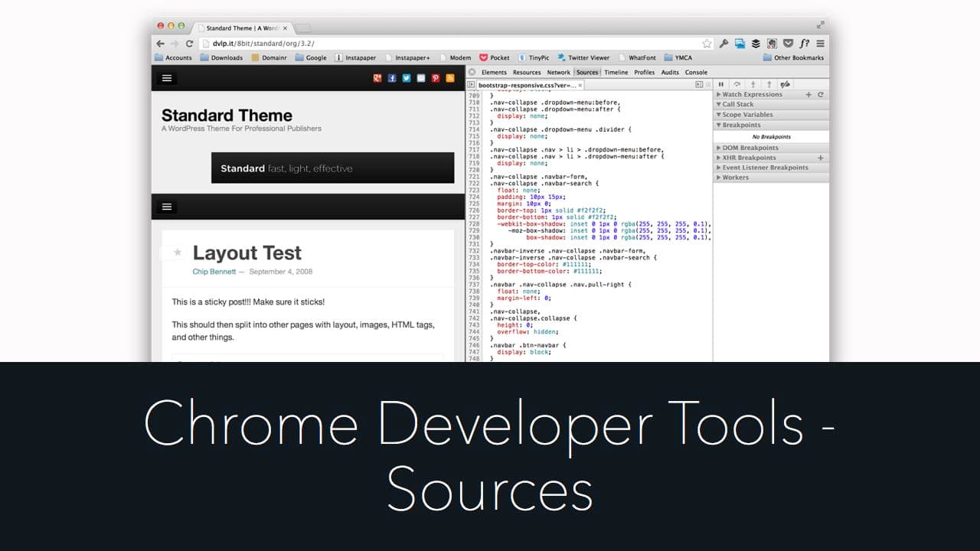Image resolution: width=980 pixels, height=551 pixels.
Task: Open the Chip Bennett author link
Action: 214,272
